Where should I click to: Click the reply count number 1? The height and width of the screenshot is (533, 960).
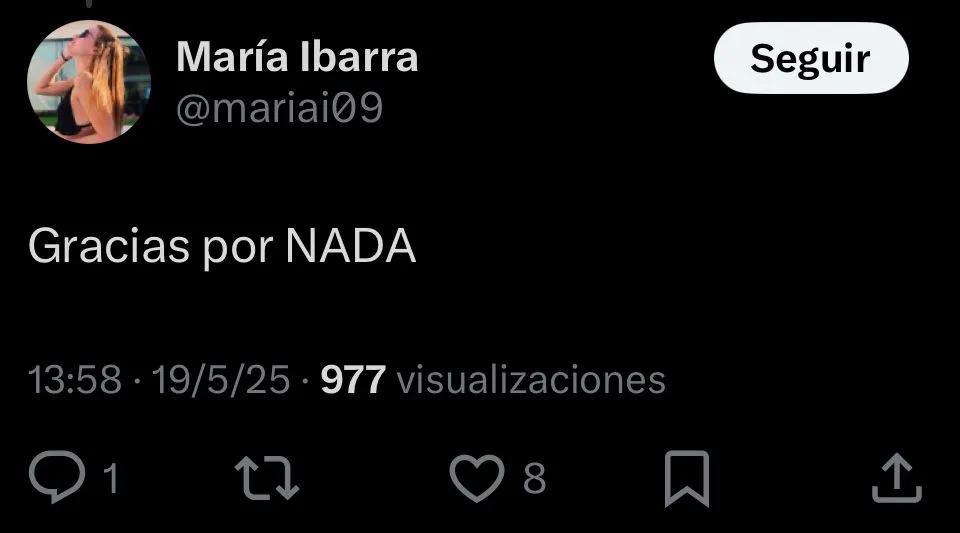tap(111, 478)
